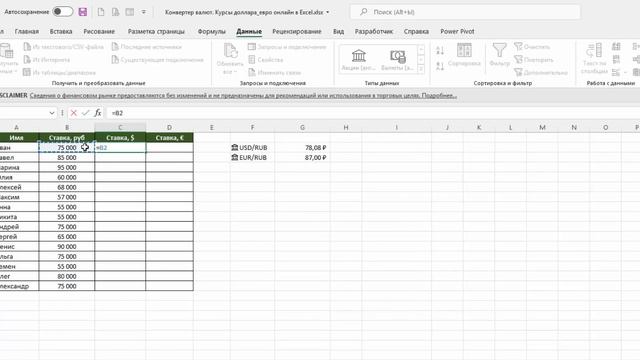Open the file name dropdown in title bar
The width and height of the screenshot is (640, 360).
click(x=327, y=12)
